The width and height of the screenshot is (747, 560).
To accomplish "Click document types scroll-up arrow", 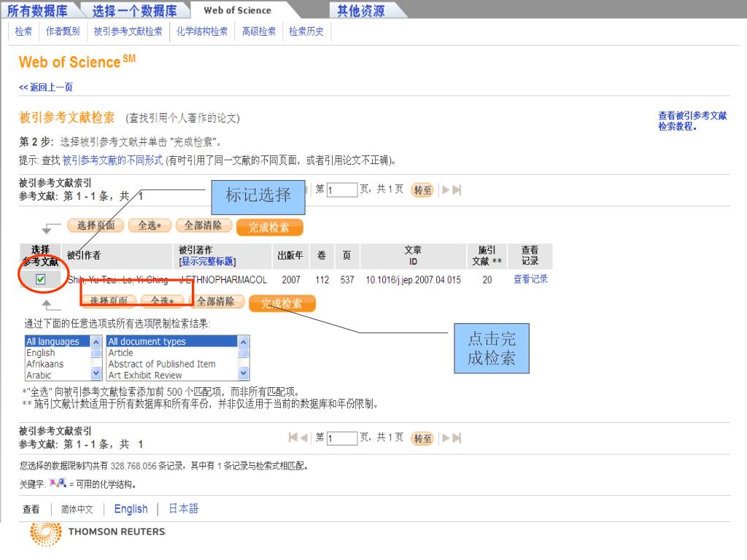I will 244,342.
